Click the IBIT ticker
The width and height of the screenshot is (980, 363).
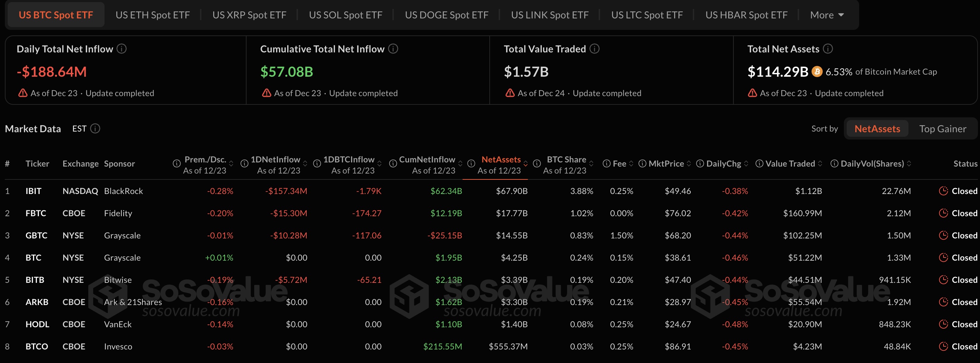pos(34,191)
